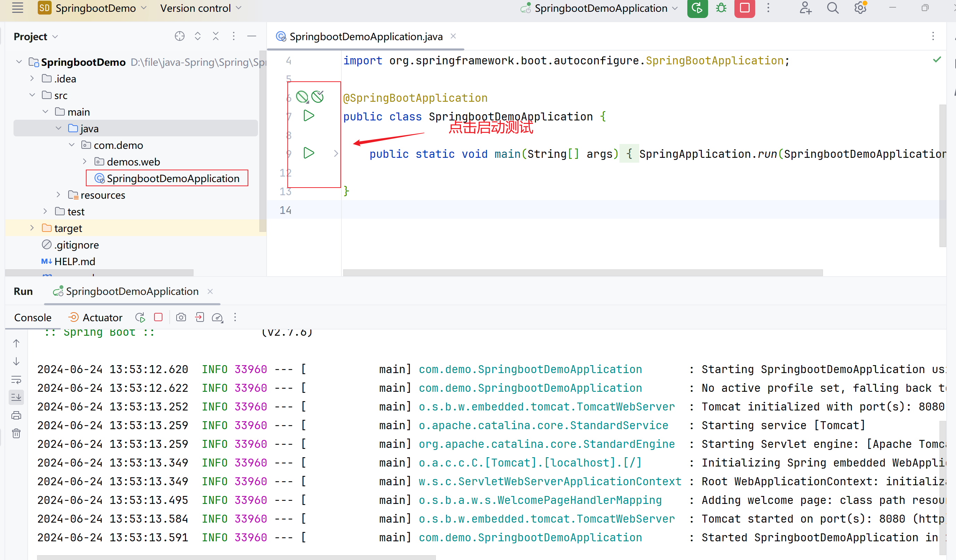Open run configuration SpringbootDemoApplication dropdown
Viewport: 956px width, 560px height.
point(599,8)
